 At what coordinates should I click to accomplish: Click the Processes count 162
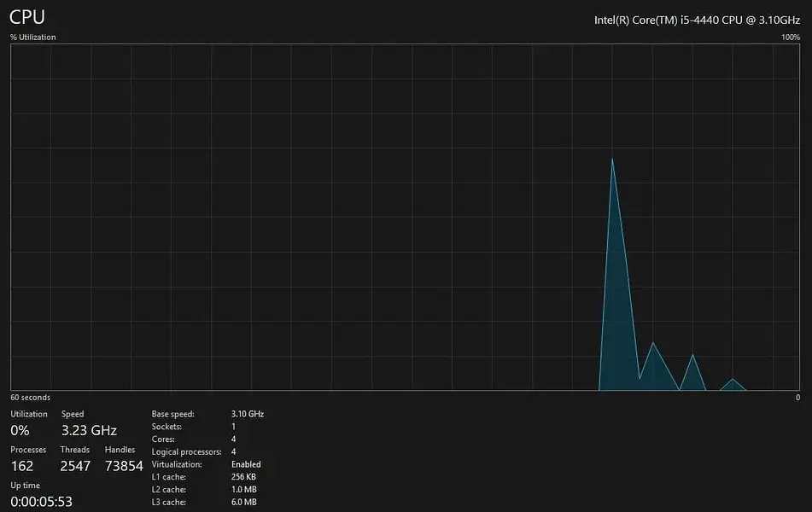(x=22, y=466)
